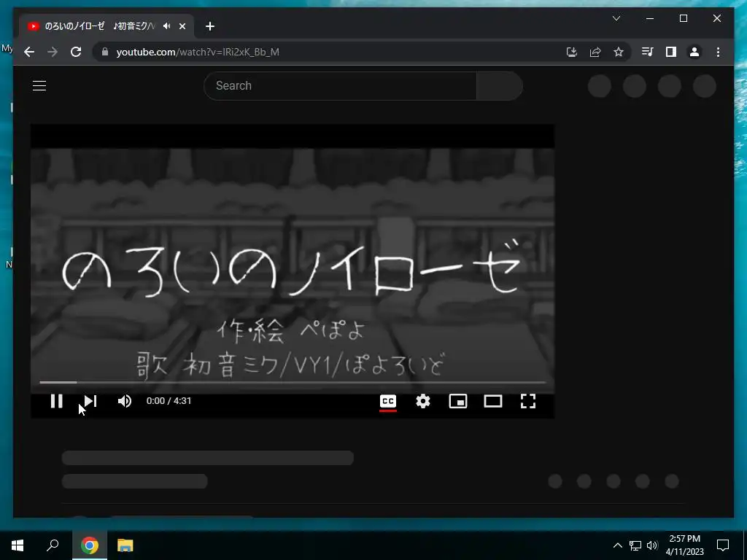Open Windows taskbar search

53,545
